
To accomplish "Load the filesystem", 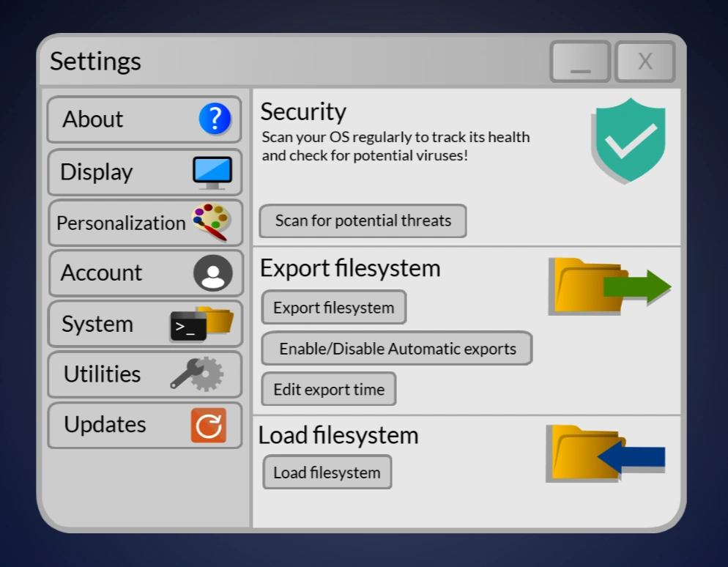I will [x=327, y=472].
